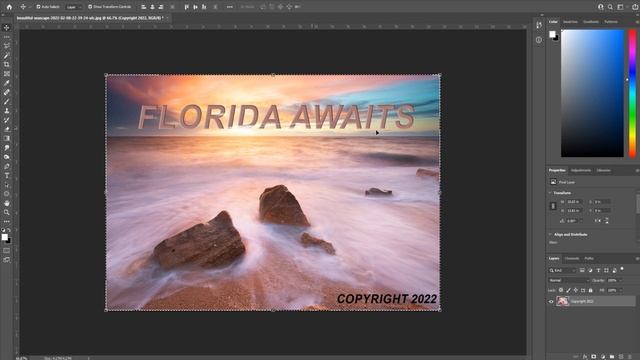Select the Clone Stamp tool
Viewport: 640px width, 360px height.
7,111
